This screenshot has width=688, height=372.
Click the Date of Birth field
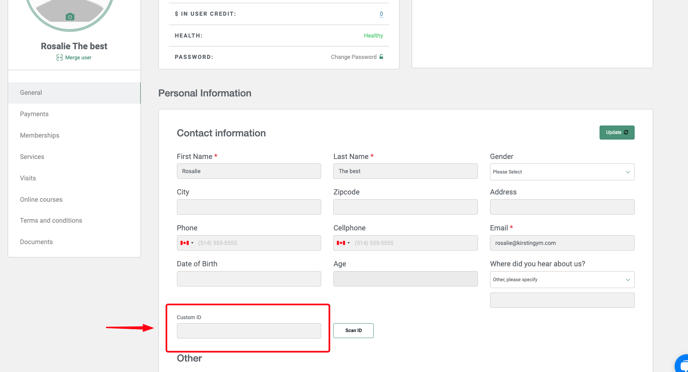click(249, 279)
